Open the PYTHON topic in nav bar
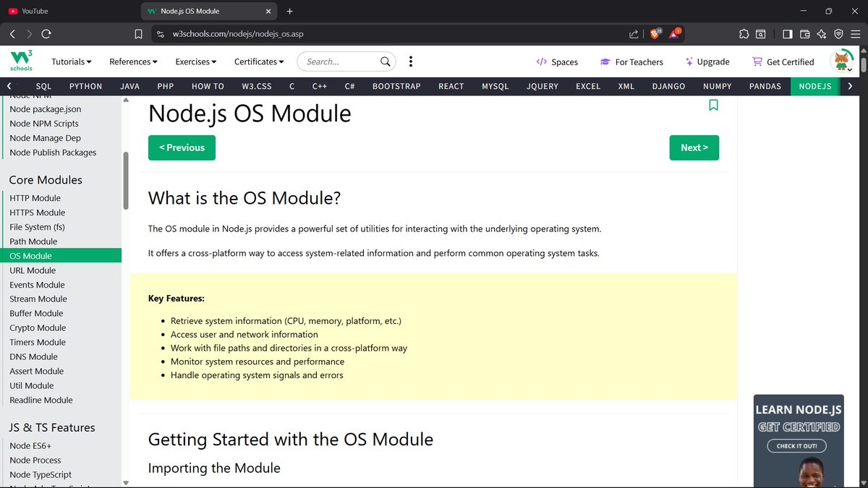This screenshot has height=488, width=868. tap(85, 86)
